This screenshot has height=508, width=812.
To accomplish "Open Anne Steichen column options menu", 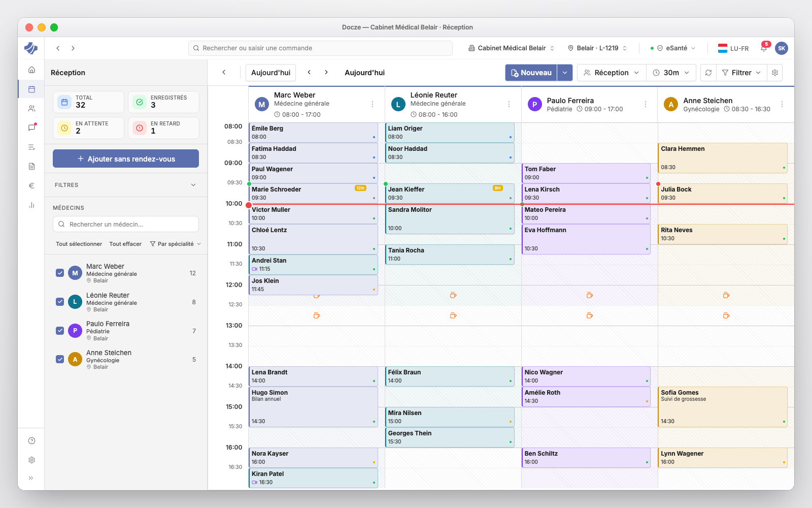I will [782, 104].
